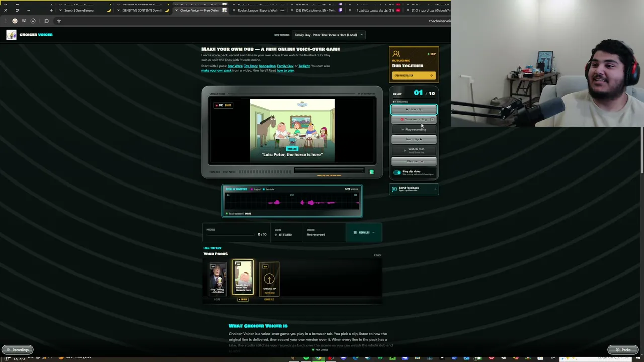Toggle the Play clip video switch
This screenshot has height=362, width=644.
click(397, 172)
